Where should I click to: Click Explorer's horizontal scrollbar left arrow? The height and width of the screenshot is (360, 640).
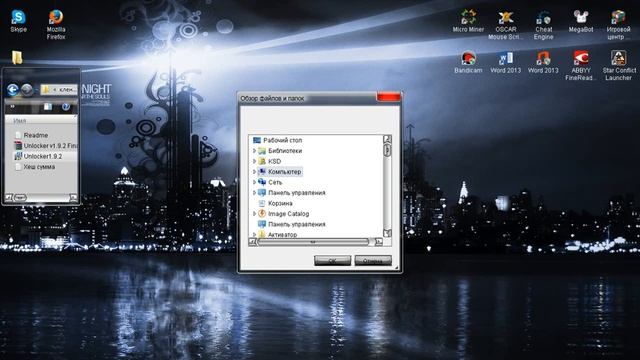(x=9, y=198)
